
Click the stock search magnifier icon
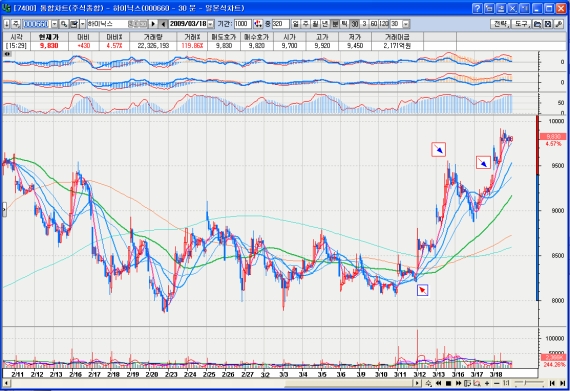point(64,24)
